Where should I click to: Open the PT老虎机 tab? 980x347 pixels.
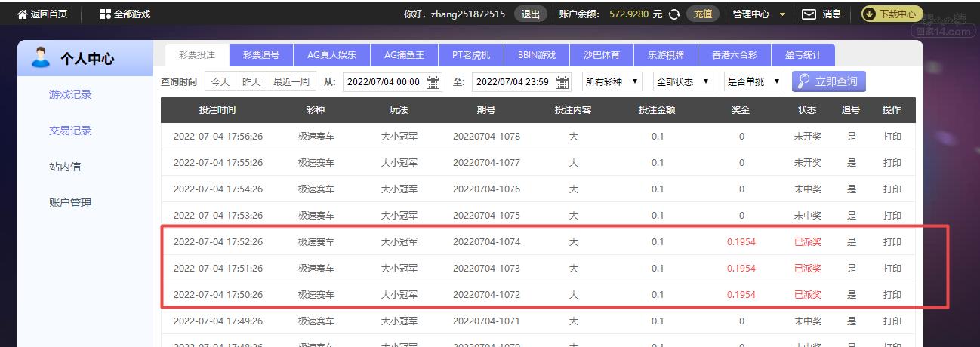point(471,55)
